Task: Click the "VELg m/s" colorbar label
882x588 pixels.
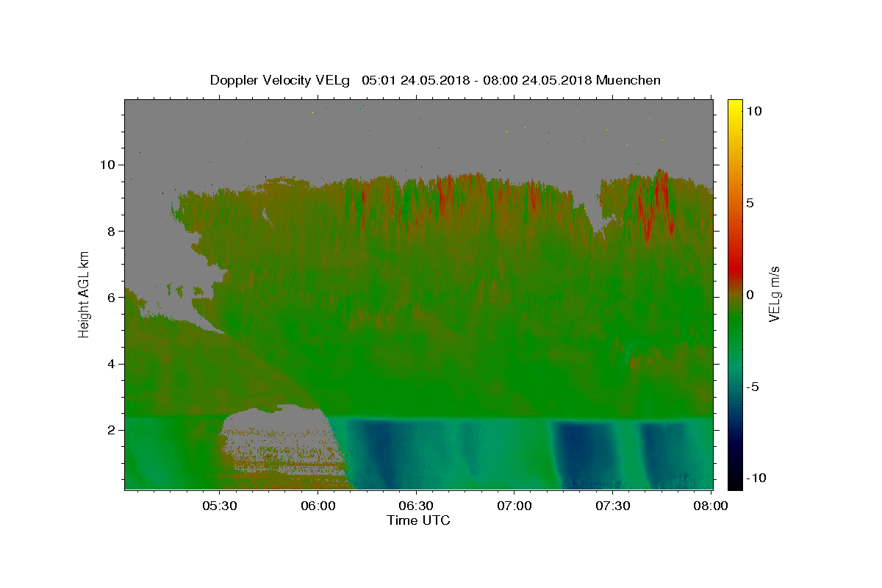Action: 774,295
